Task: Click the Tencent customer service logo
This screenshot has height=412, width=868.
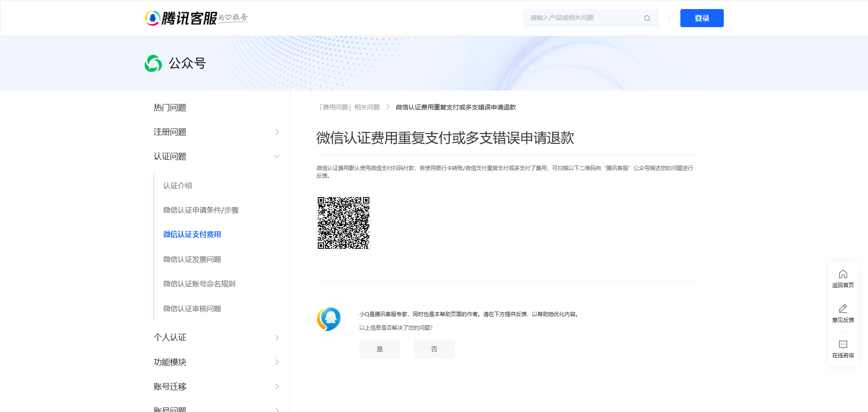Action: pyautogui.click(x=196, y=18)
